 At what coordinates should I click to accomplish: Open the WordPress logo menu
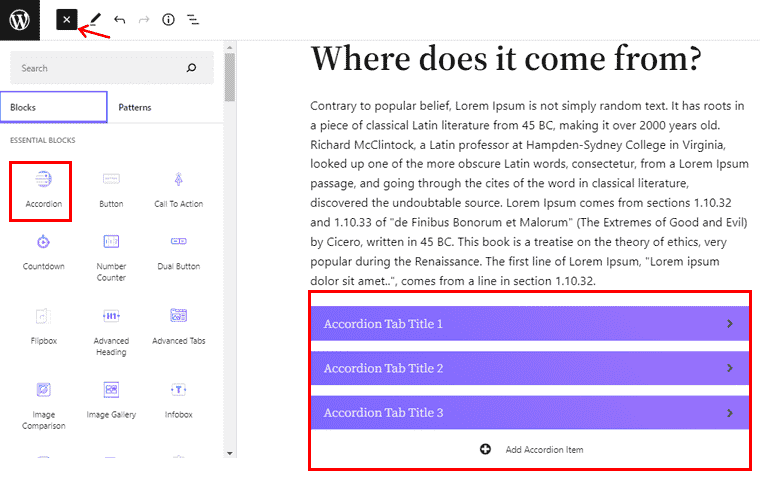click(x=20, y=20)
